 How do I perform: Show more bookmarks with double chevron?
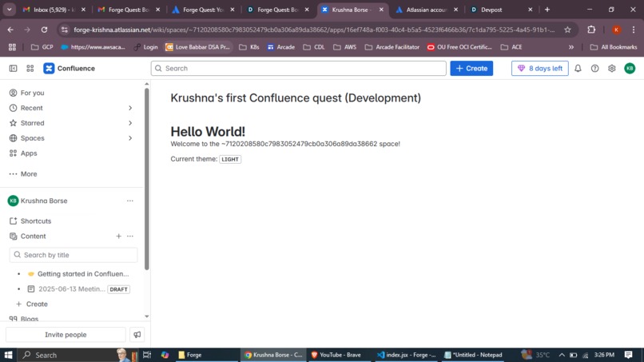571,47
